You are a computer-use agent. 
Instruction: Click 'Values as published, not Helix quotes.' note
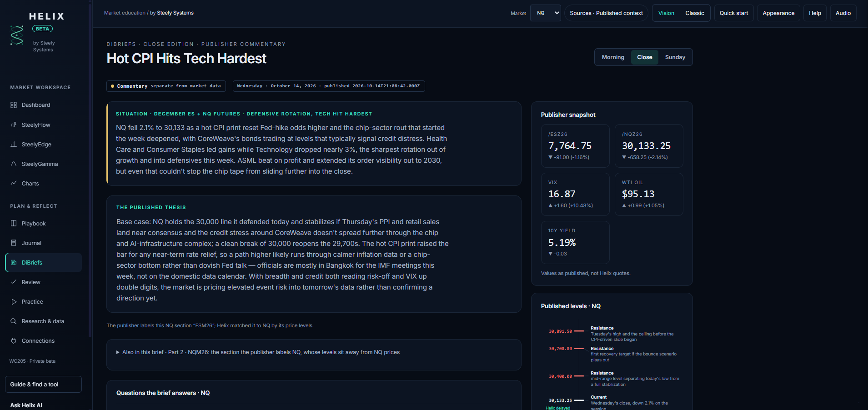pos(586,273)
